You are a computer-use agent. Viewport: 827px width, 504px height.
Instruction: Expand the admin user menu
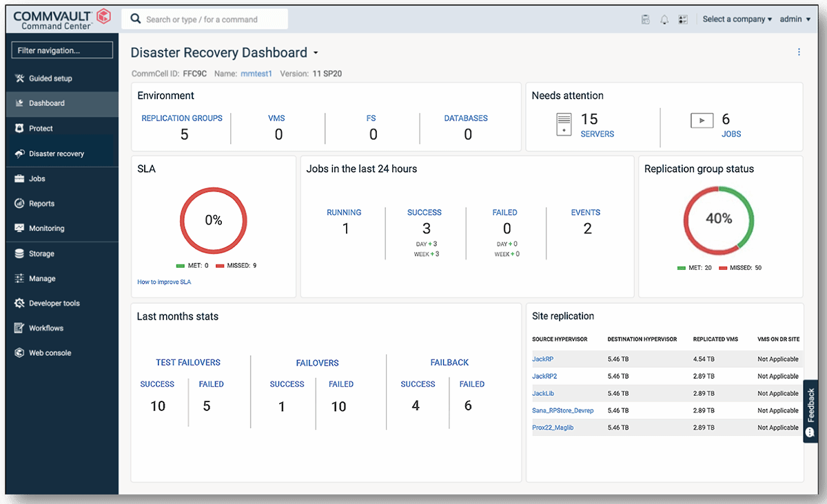[795, 19]
